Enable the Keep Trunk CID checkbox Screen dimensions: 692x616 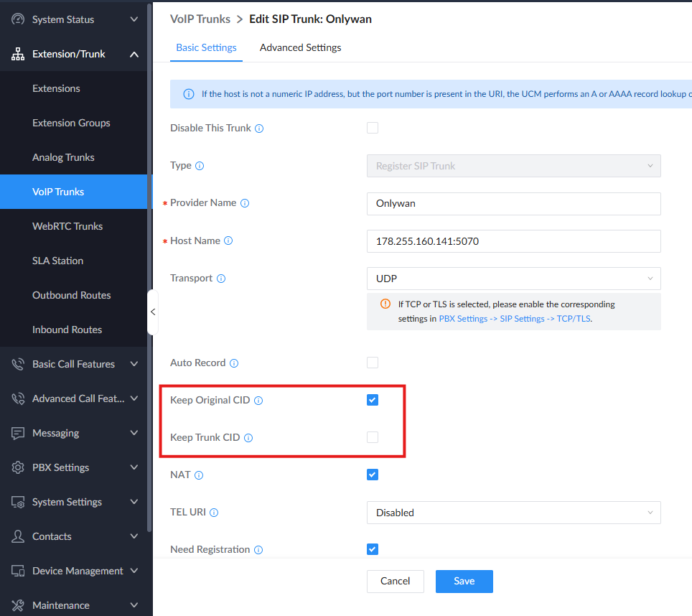pos(373,437)
